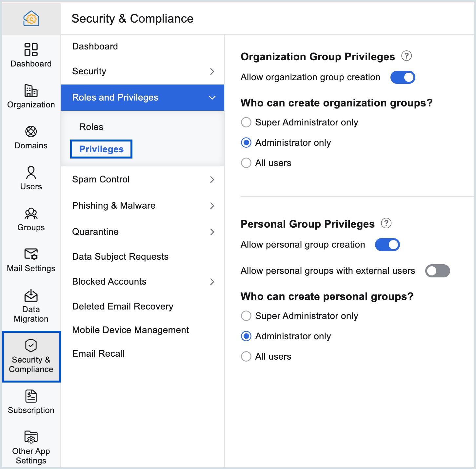The height and width of the screenshot is (469, 476).
Task: Open the Roles menu item
Action: [91, 127]
